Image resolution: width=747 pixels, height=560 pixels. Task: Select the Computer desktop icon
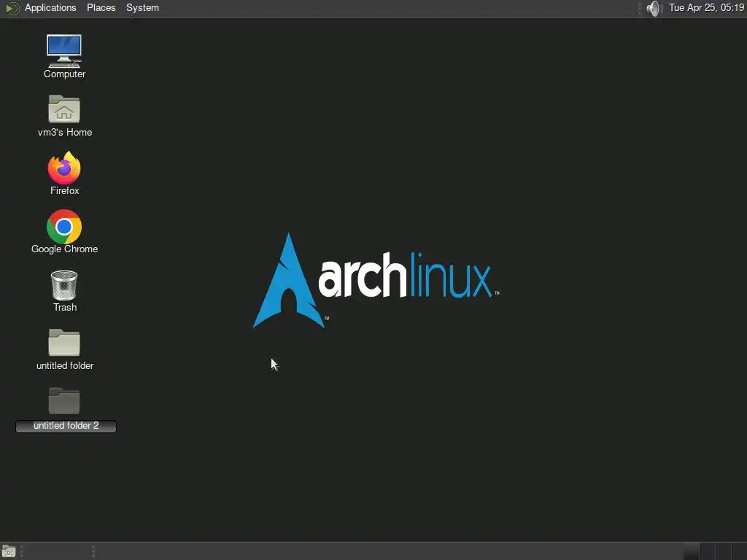click(x=64, y=57)
